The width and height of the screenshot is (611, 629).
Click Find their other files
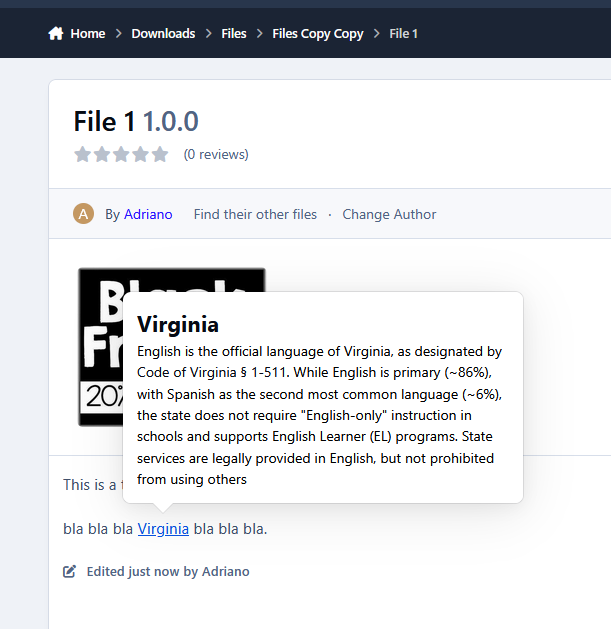point(255,214)
